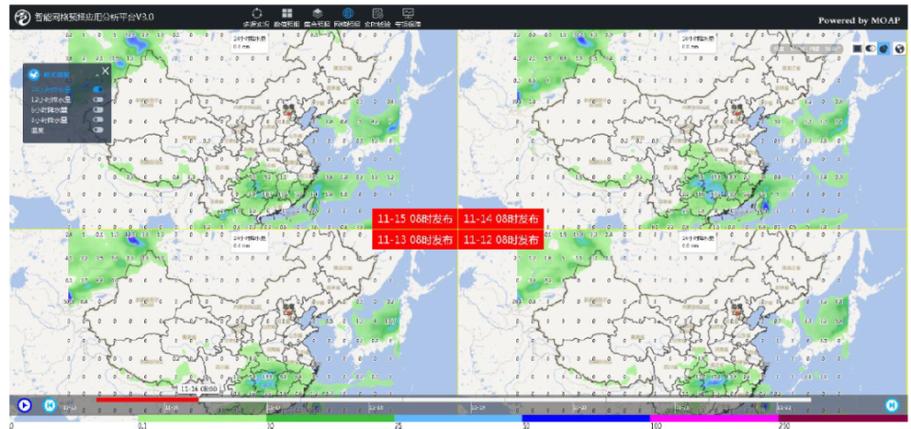Viewport: 911px width, 429px height.
Task: Click the maroon 250 legend band
Action: (842, 418)
